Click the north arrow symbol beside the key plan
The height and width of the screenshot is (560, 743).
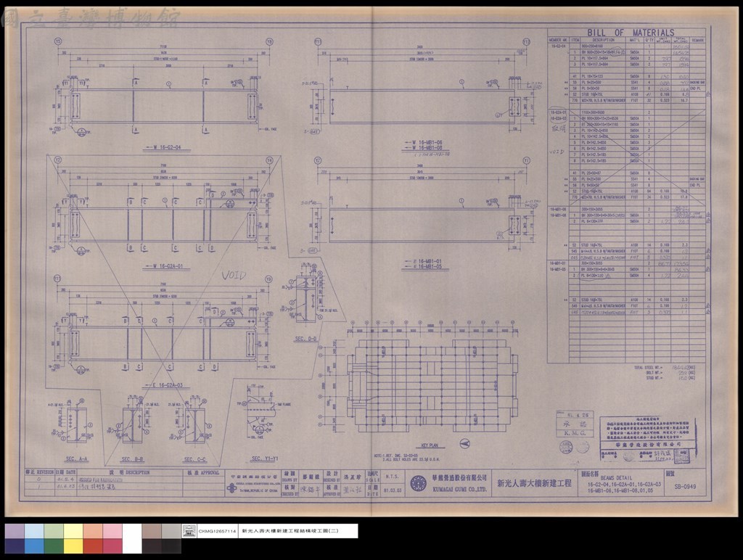(465, 443)
